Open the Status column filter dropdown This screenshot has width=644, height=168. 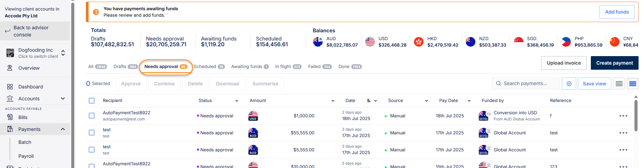tap(237, 101)
